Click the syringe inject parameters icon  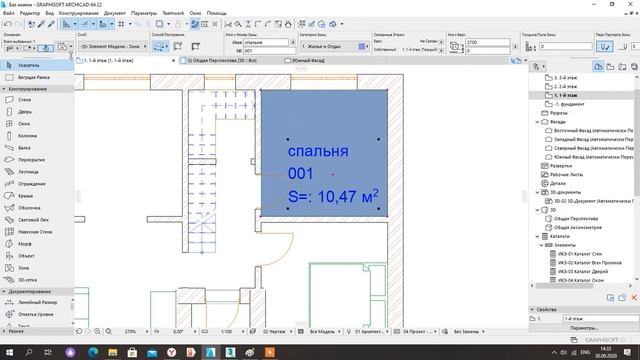[51, 24]
